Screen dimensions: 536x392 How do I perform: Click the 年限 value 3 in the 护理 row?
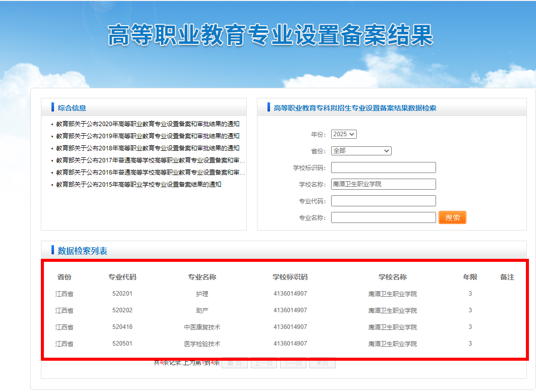click(x=470, y=294)
